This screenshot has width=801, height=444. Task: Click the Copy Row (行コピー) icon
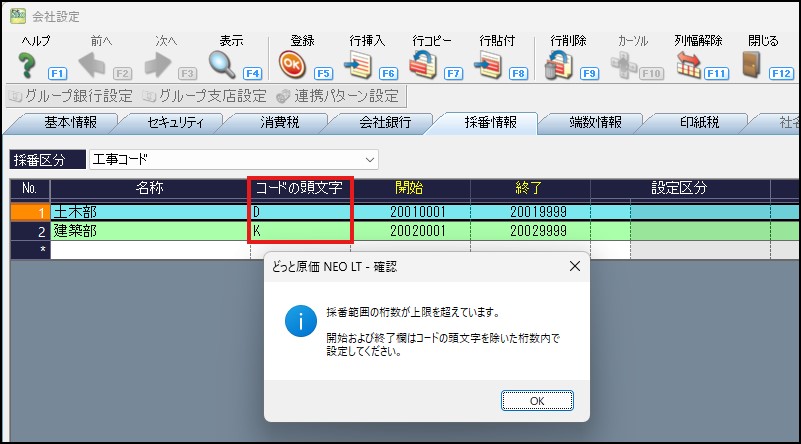[x=422, y=65]
